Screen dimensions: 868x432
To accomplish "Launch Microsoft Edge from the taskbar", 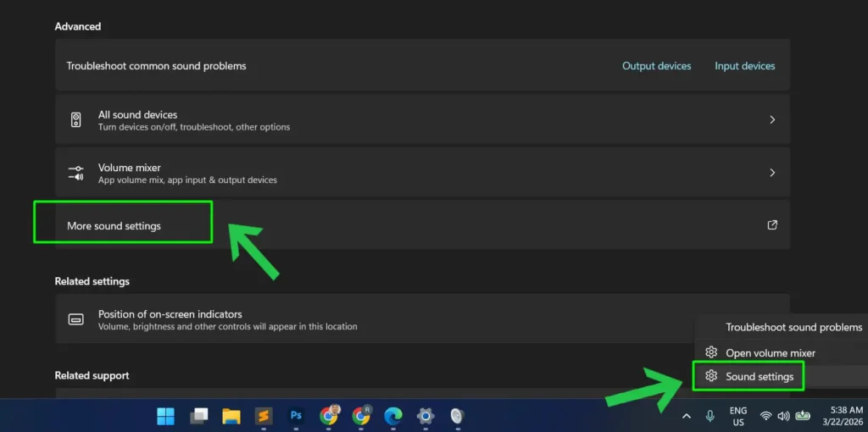I will pos(393,416).
